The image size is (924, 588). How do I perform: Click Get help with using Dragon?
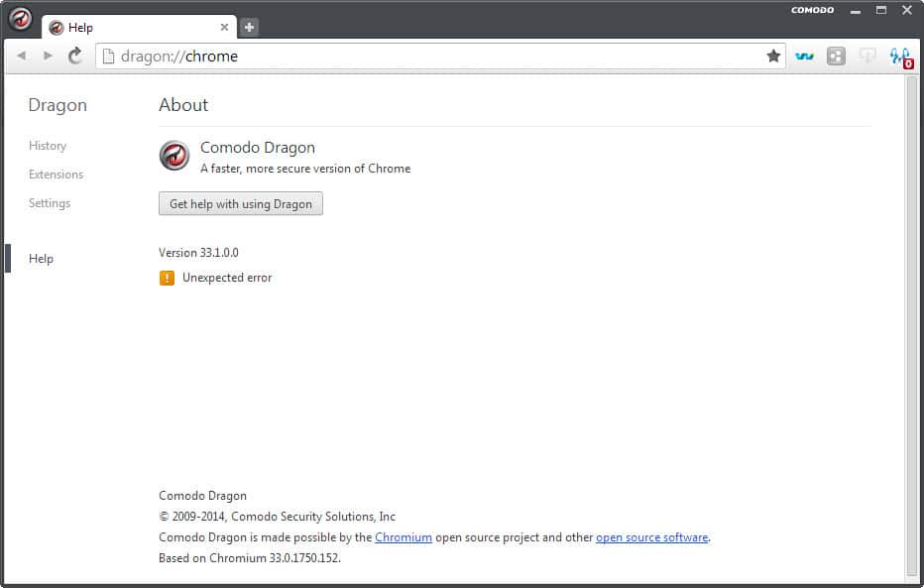click(241, 203)
